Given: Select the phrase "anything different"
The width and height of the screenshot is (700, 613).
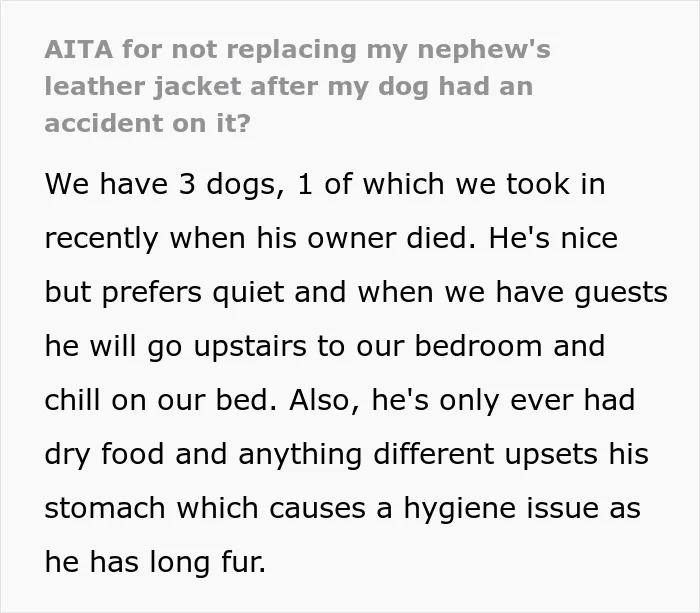Looking at the screenshot, I should click(367, 455).
